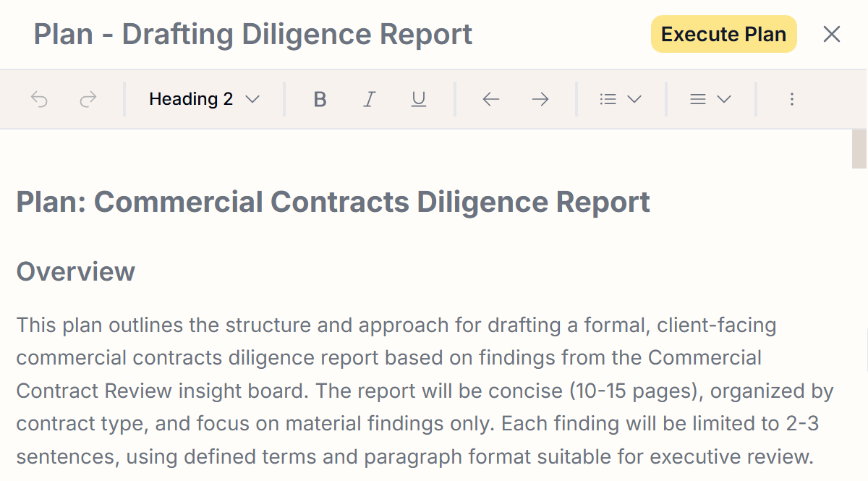
Task: Click the scrollbar track below the thumb
Action: click(x=859, y=325)
